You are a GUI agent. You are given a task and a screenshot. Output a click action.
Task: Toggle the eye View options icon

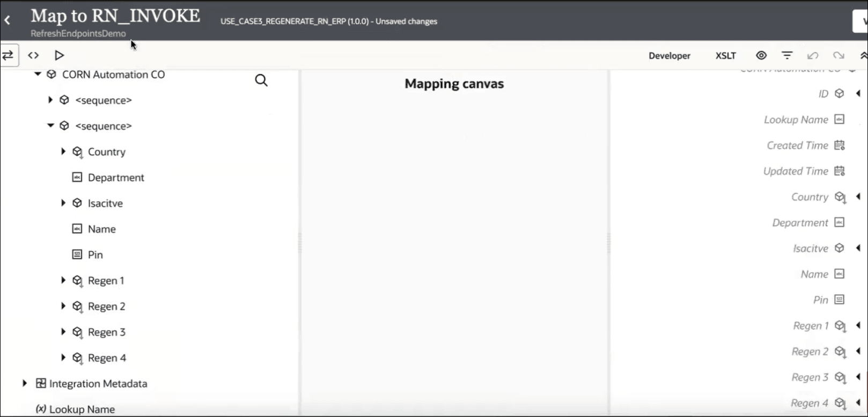click(x=761, y=55)
